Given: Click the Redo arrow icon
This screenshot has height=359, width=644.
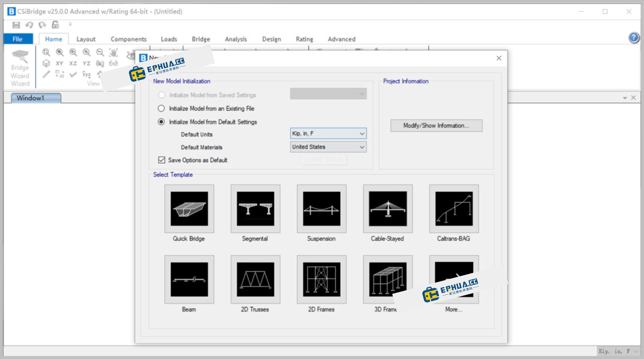Looking at the screenshot, I should (x=43, y=24).
